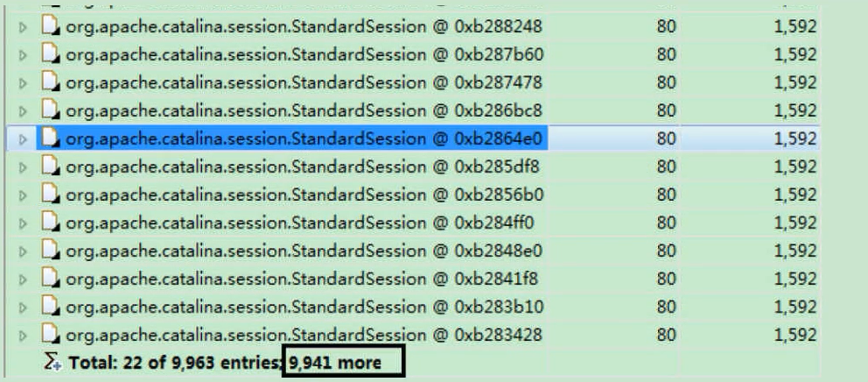
Task: Expand the StandardSession @ 0xb284ff0 tree node
Action: point(23,223)
